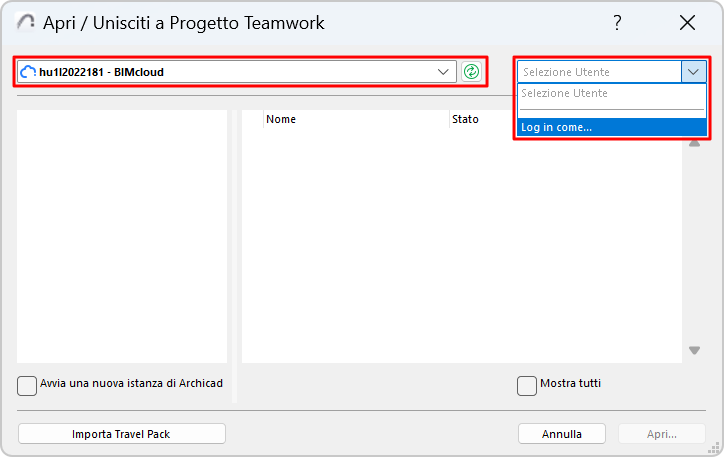Enable Avvia una nuova istanza di Archicad
Screen dimensions: 724x457
[27, 385]
